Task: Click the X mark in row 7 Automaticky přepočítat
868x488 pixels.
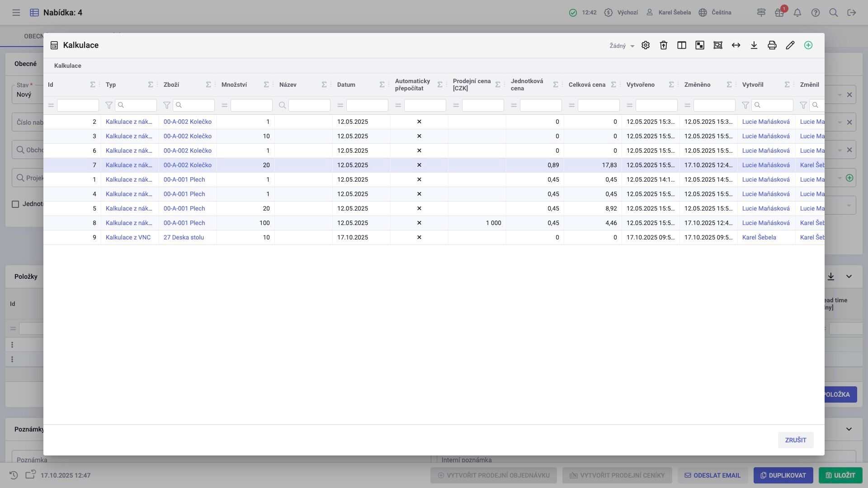Action: (x=419, y=165)
